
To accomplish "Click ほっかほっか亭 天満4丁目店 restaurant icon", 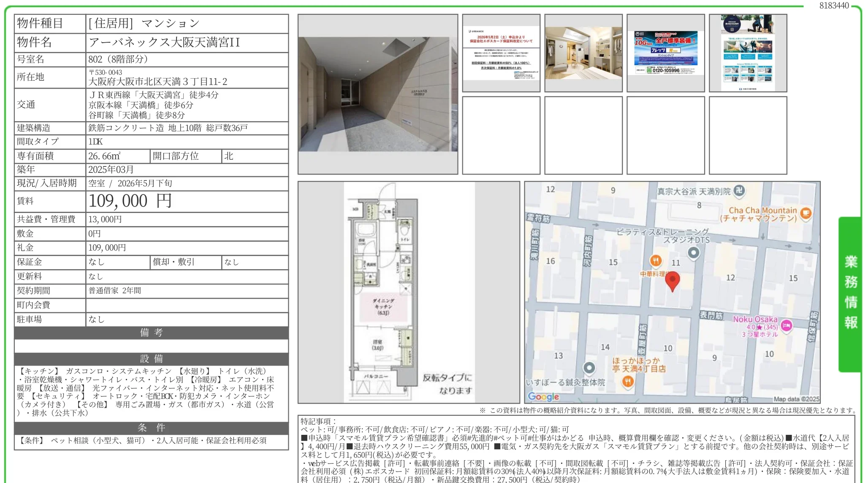I will click(628, 382).
